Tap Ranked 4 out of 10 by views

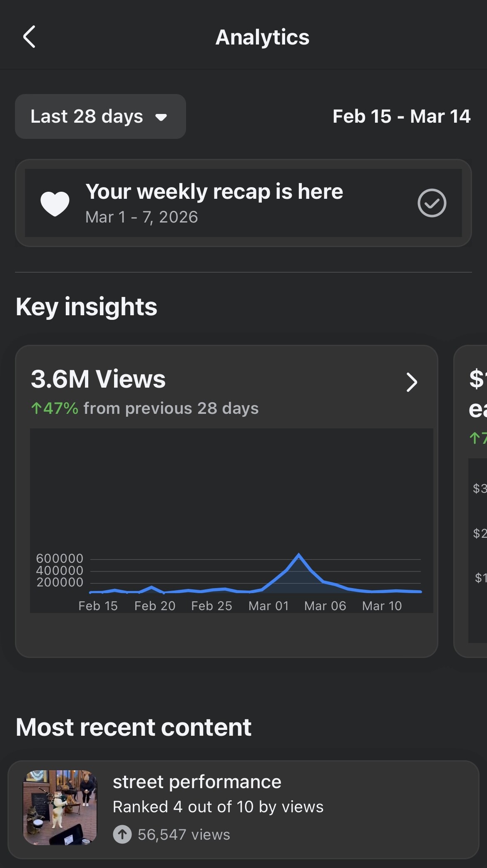pyautogui.click(x=218, y=807)
